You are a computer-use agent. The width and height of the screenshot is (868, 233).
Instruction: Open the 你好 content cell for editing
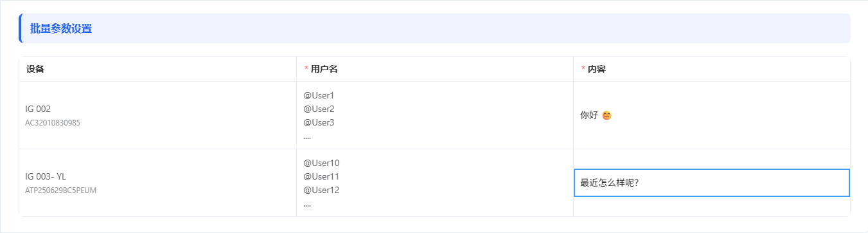(712, 115)
